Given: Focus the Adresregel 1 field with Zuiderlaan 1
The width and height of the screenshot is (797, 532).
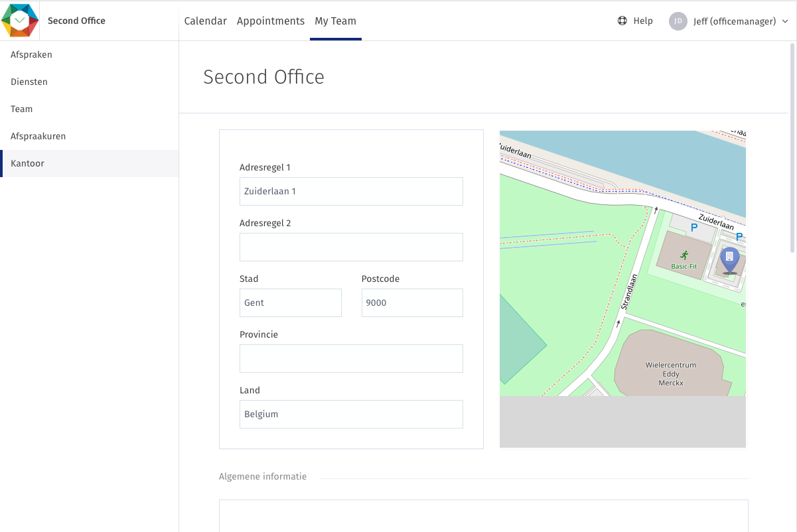Looking at the screenshot, I should point(351,191).
